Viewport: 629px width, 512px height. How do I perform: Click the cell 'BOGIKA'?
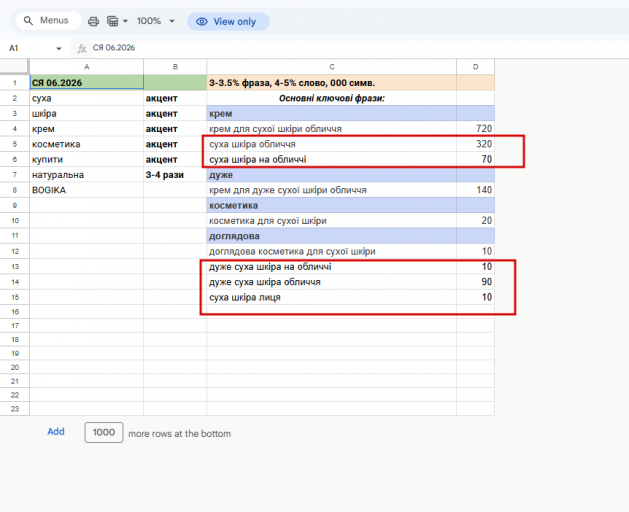tap(87, 190)
